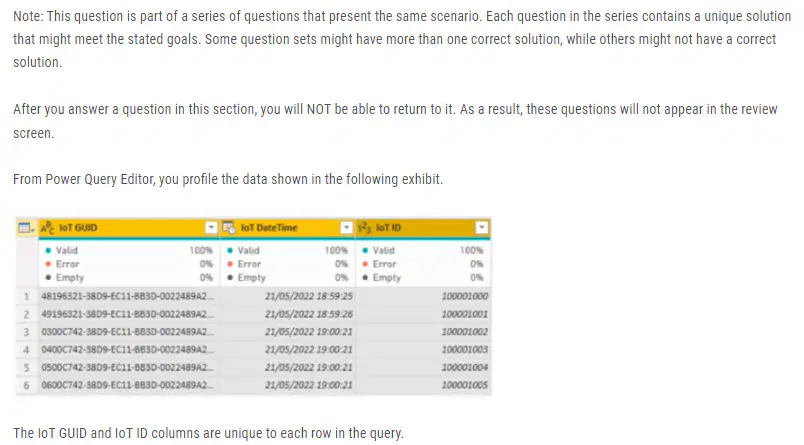804x445 pixels.
Task: Open the IoT ID column filter dropdown
Action: [x=481, y=228]
